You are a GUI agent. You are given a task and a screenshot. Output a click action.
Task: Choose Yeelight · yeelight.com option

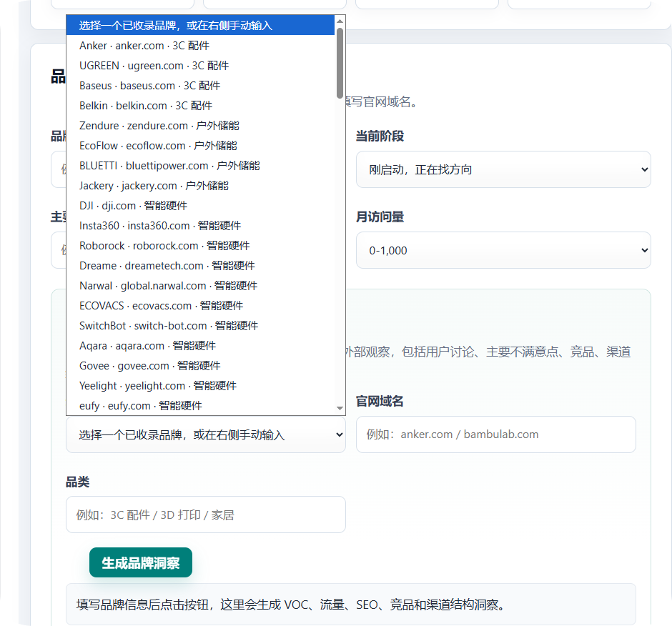click(200, 386)
